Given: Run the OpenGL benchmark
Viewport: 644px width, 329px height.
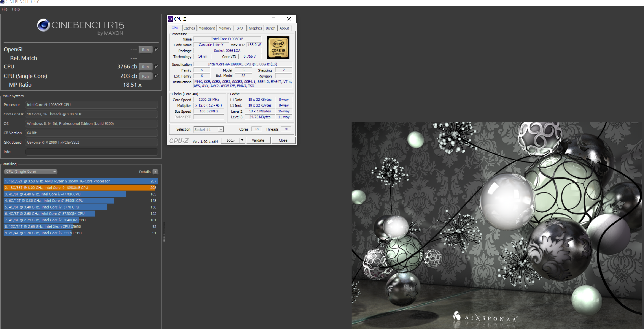Looking at the screenshot, I should click(146, 49).
